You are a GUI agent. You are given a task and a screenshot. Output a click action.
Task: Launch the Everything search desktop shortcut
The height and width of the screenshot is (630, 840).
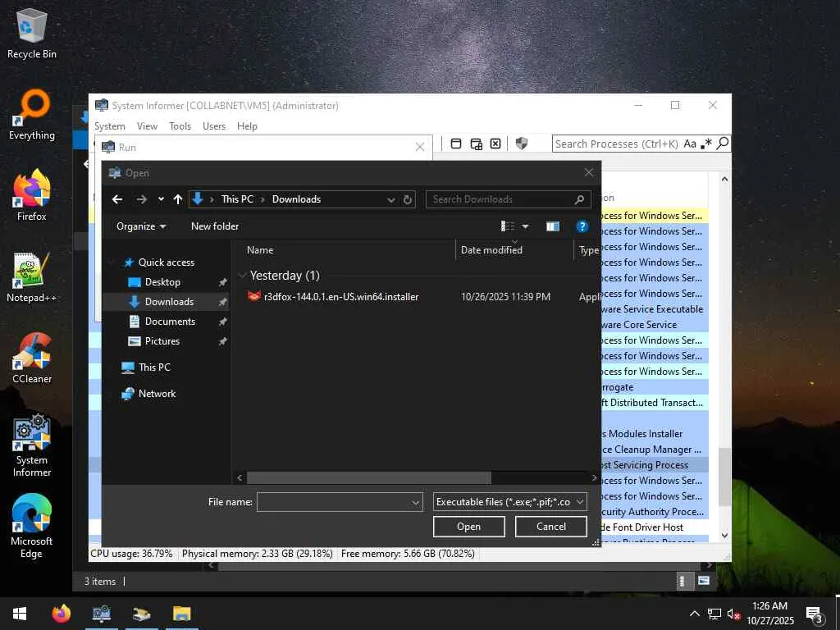32,115
